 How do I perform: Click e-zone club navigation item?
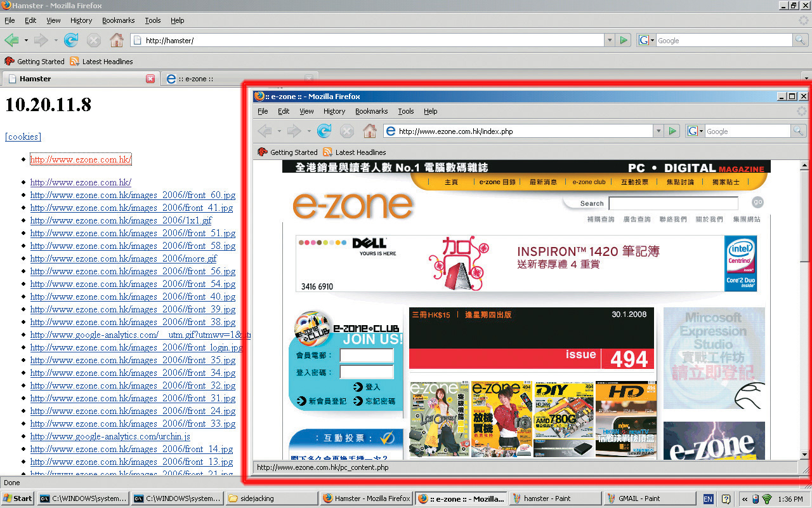(x=589, y=182)
